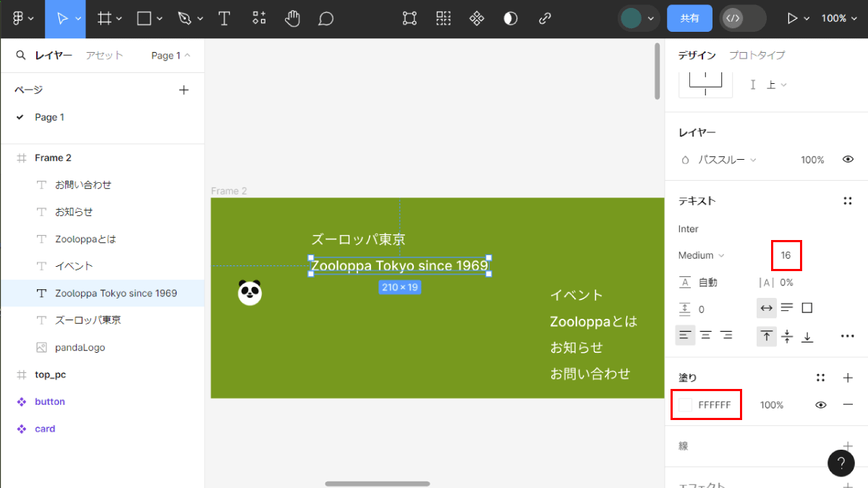This screenshot has width=868, height=488.
Task: Open the Resources tool
Action: click(259, 19)
